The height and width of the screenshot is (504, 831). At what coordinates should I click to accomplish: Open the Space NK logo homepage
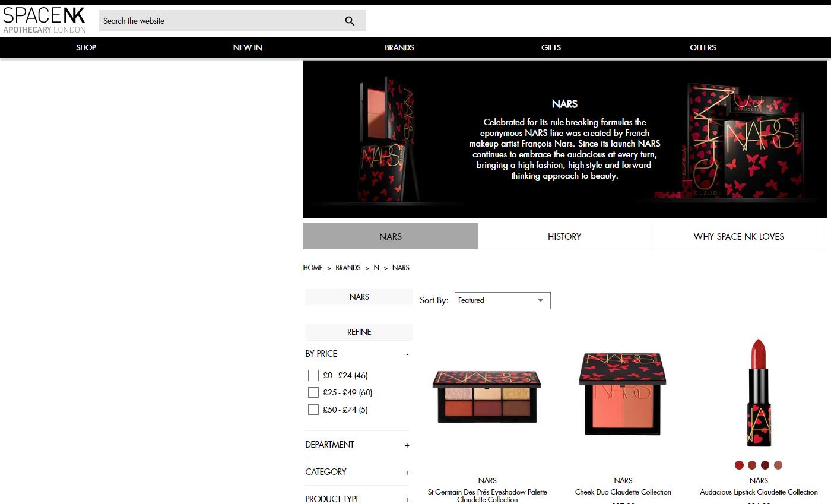(x=45, y=21)
